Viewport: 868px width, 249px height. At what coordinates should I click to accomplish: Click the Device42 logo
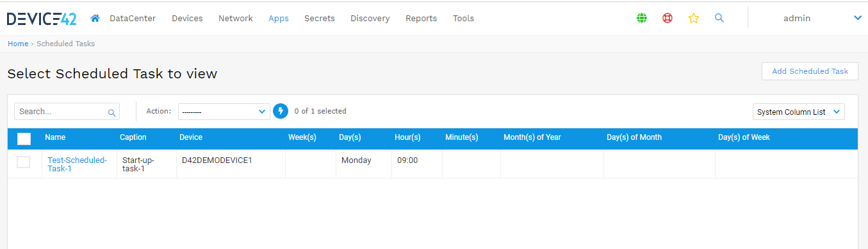click(x=42, y=19)
